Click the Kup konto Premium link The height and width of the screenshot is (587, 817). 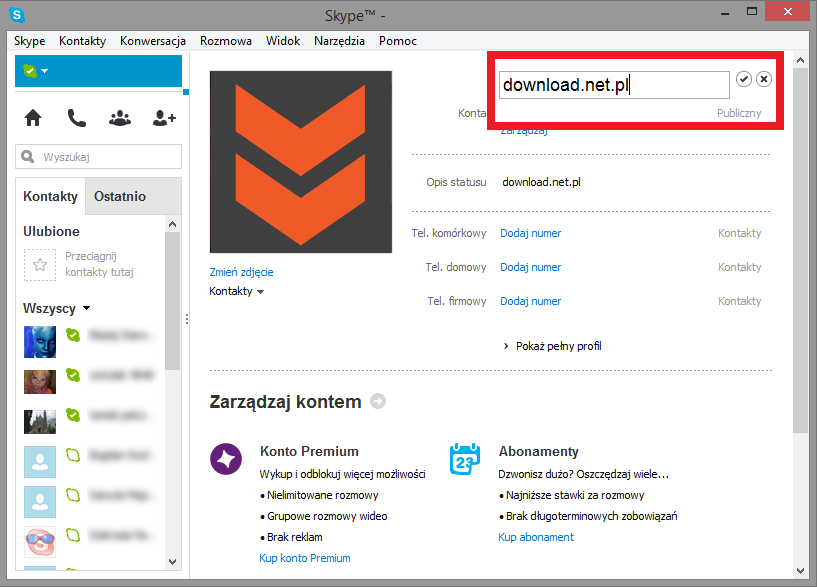[x=305, y=558]
